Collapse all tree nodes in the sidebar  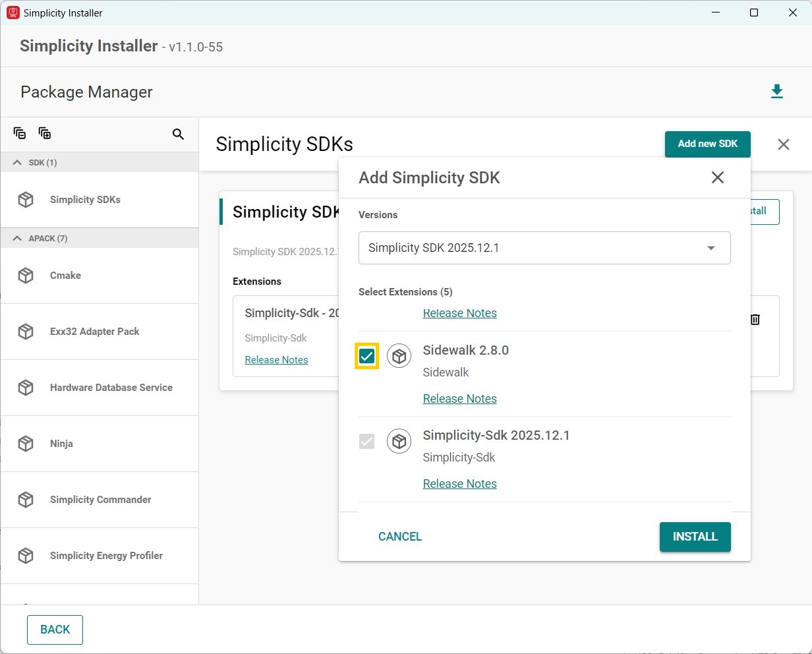coord(20,133)
